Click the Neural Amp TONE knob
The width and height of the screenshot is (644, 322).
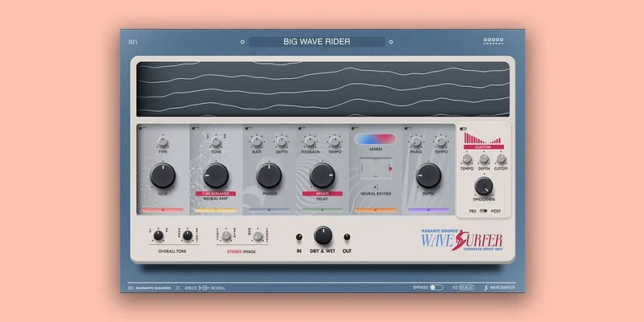[216, 142]
